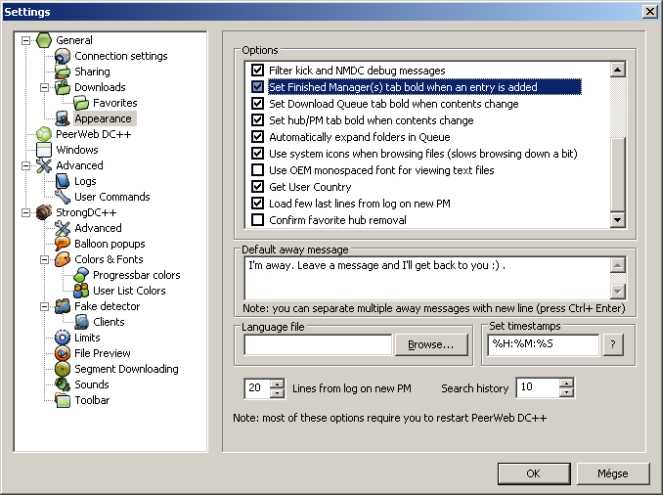Click the OK button
Viewport: 663px width, 495px height.
point(533,472)
